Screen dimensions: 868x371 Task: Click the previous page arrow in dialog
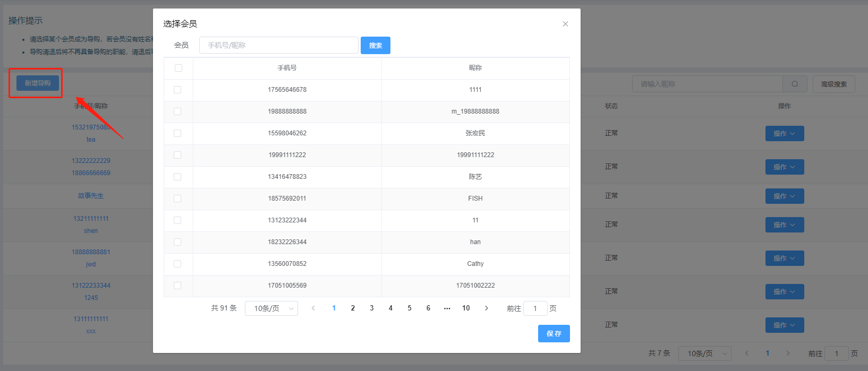(x=313, y=308)
